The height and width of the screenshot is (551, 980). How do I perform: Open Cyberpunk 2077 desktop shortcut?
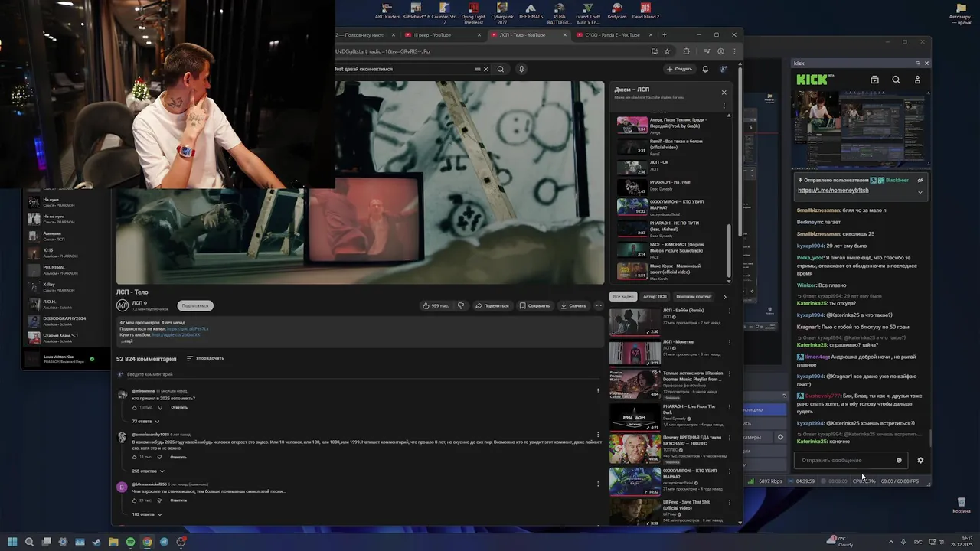(502, 12)
